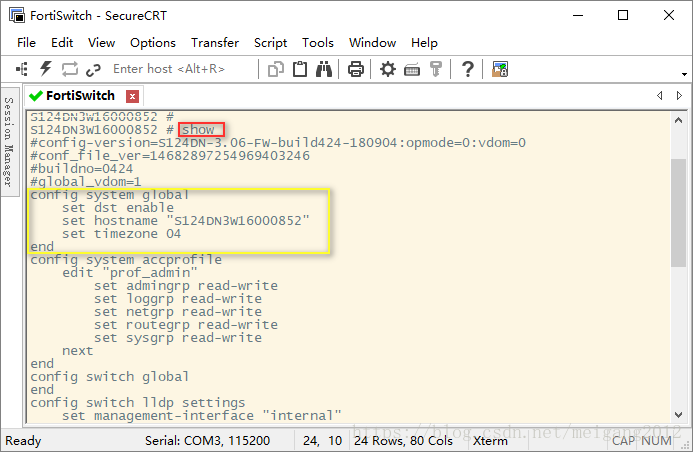Click the Keymap Editor keyboard icon
693x452 pixels.
tap(412, 70)
